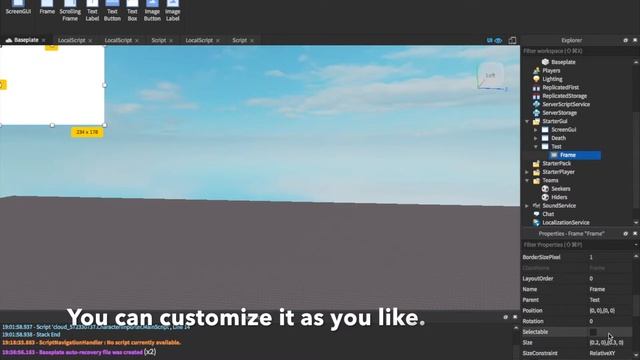Open the SizeConstraint RelativeXY dropdown

coord(610,353)
